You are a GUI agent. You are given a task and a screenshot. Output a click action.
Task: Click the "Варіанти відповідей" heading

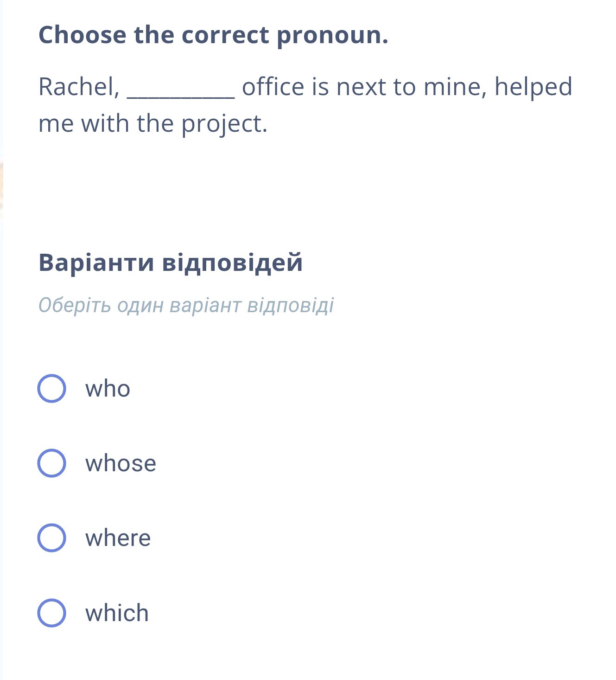click(x=170, y=263)
